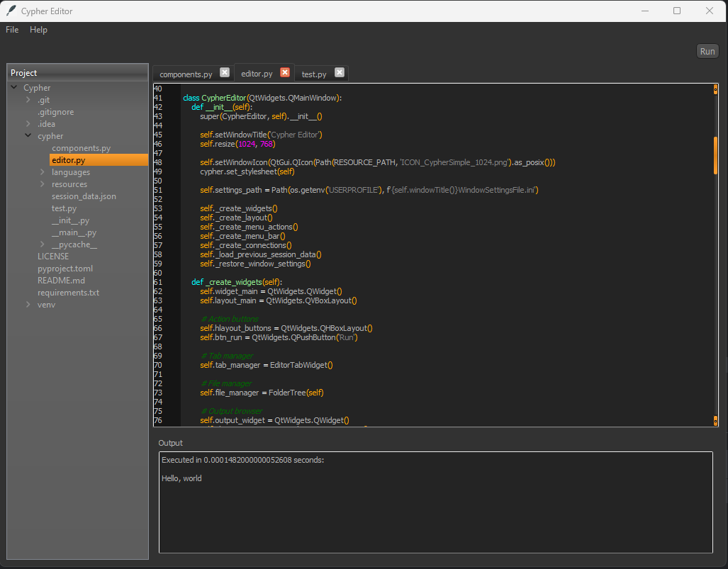
Task: Select __init__.py in the tree
Action: 71,220
